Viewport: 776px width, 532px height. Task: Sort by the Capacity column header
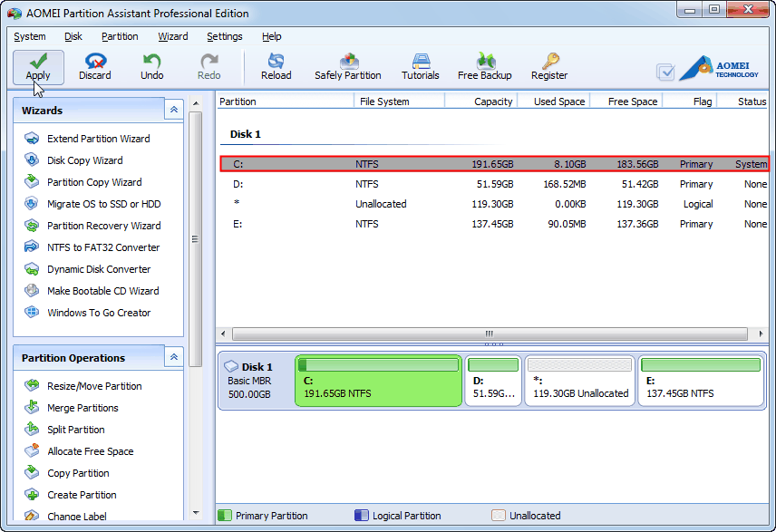(x=481, y=102)
